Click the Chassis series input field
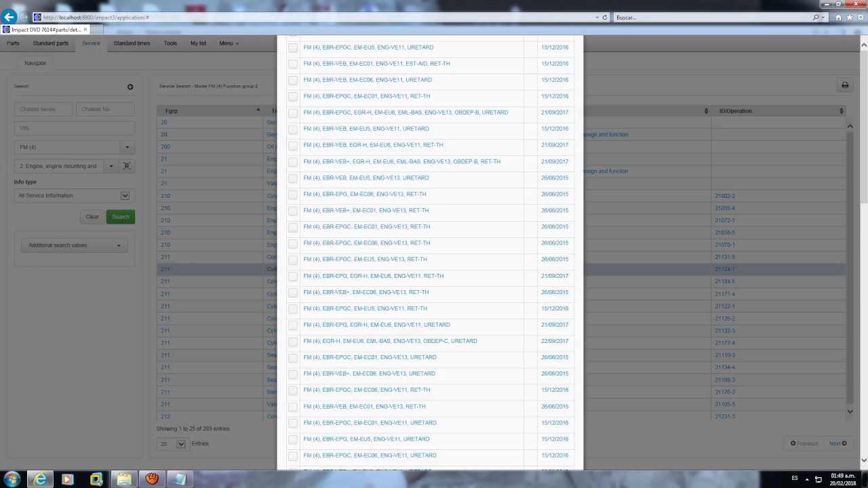The width and height of the screenshot is (868, 488). (x=43, y=109)
